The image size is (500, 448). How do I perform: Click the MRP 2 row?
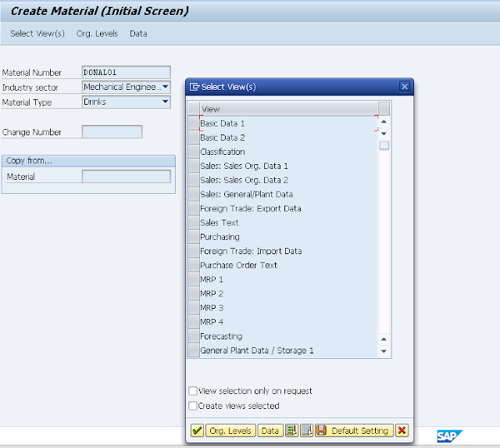tap(288, 293)
